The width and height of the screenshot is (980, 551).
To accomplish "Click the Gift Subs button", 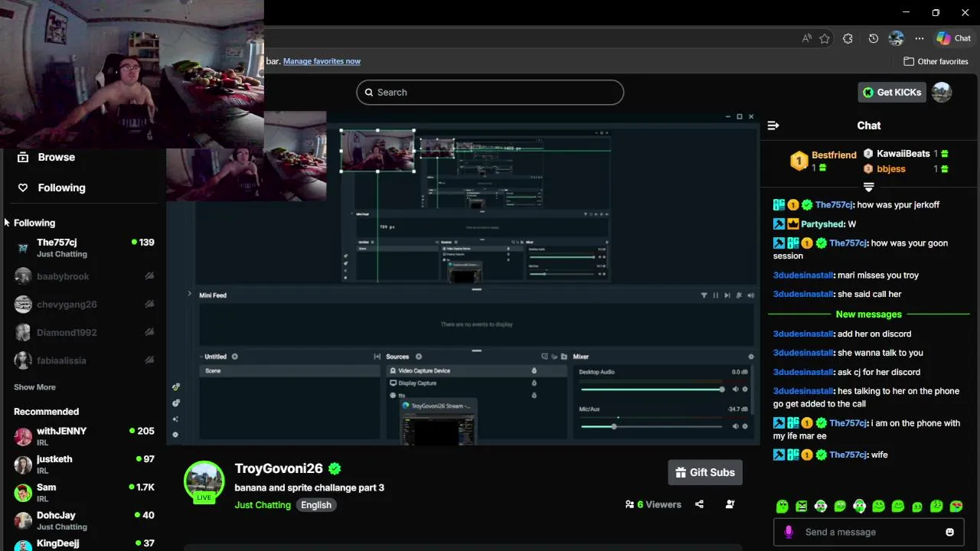I will pyautogui.click(x=705, y=472).
